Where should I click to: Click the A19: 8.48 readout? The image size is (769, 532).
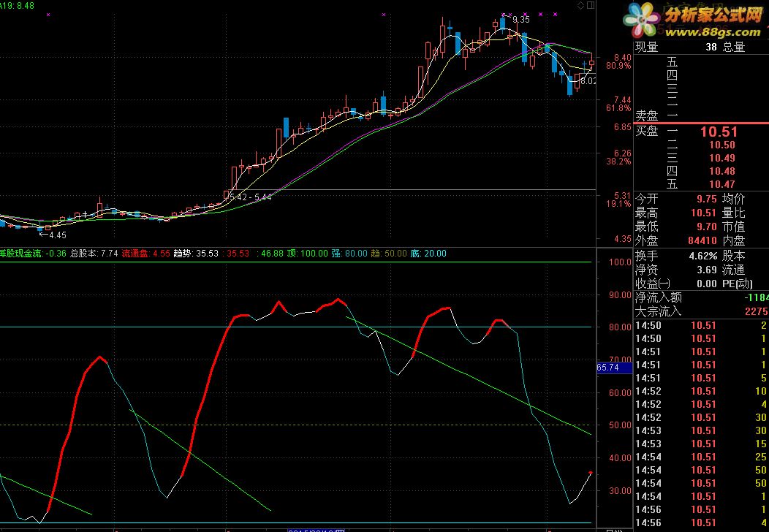[17, 6]
